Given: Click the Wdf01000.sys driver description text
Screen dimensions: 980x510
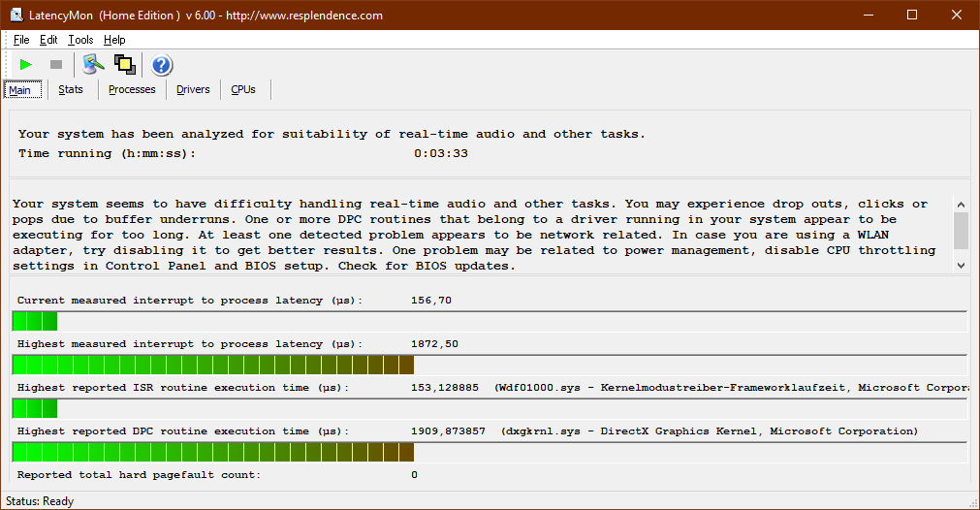Looking at the screenshot, I should pos(731,388).
